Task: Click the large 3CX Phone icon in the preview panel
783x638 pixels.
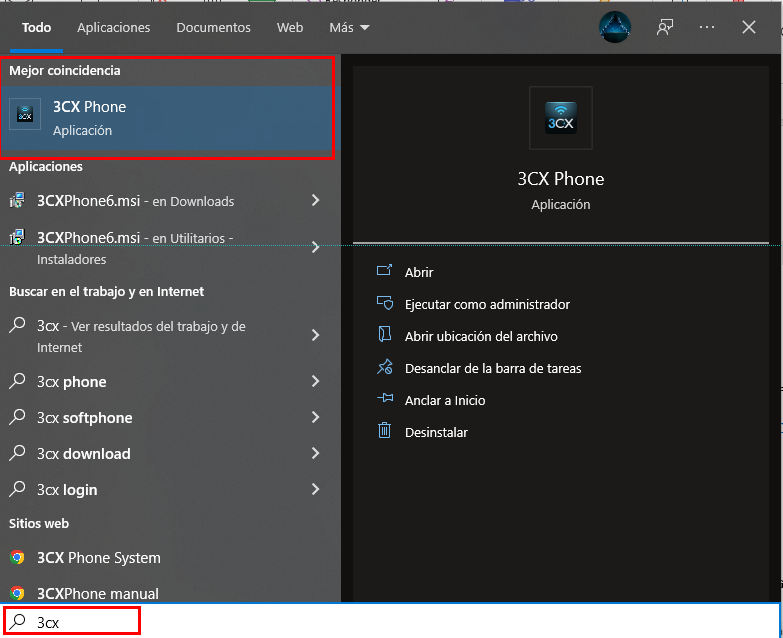Action: coord(560,118)
